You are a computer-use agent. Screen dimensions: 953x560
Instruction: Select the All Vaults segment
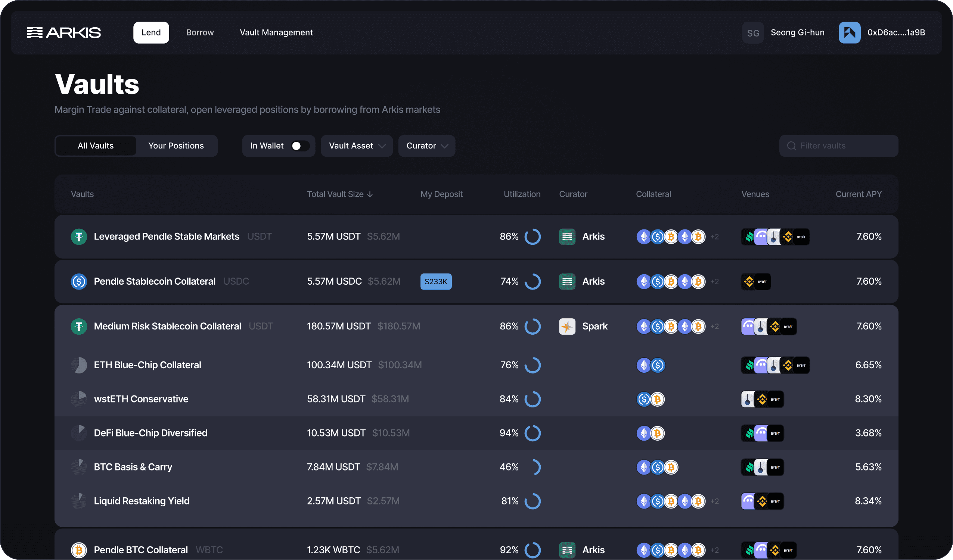(96, 146)
